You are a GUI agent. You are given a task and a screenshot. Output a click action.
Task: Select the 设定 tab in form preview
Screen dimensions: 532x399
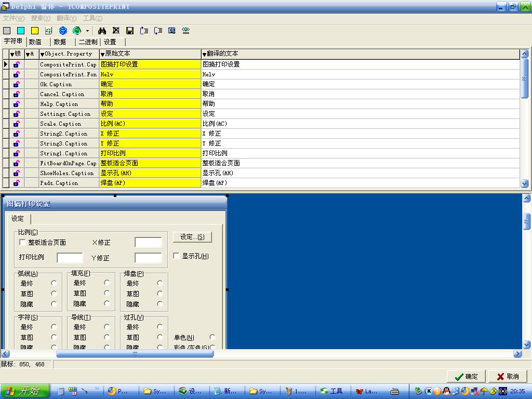[18, 219]
